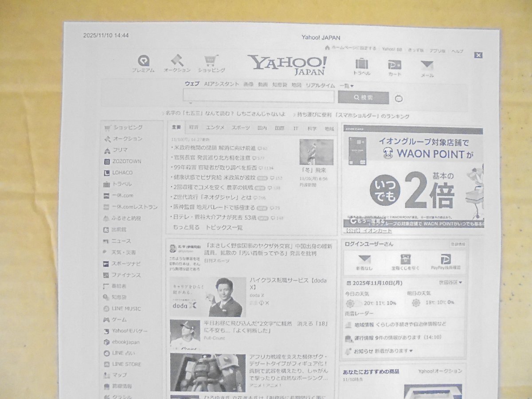
Task: Open フリマ in the left sidebar
Action: coord(116,150)
